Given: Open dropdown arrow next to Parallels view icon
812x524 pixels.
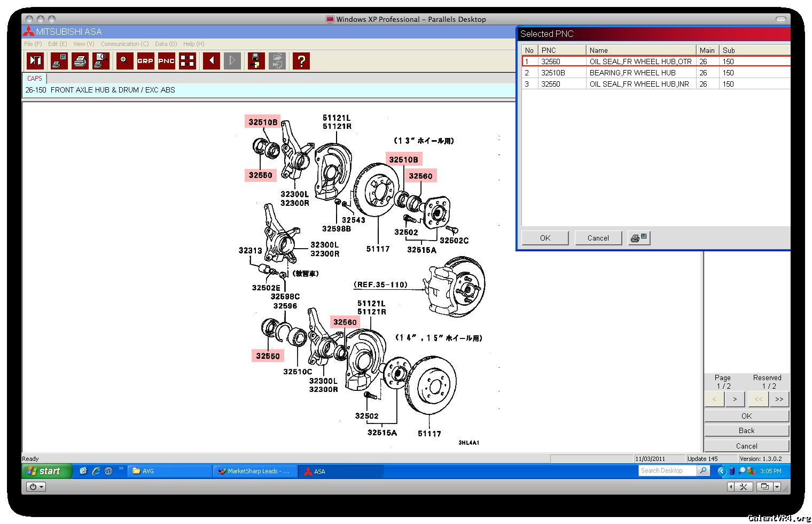Looking at the screenshot, I should [777, 487].
